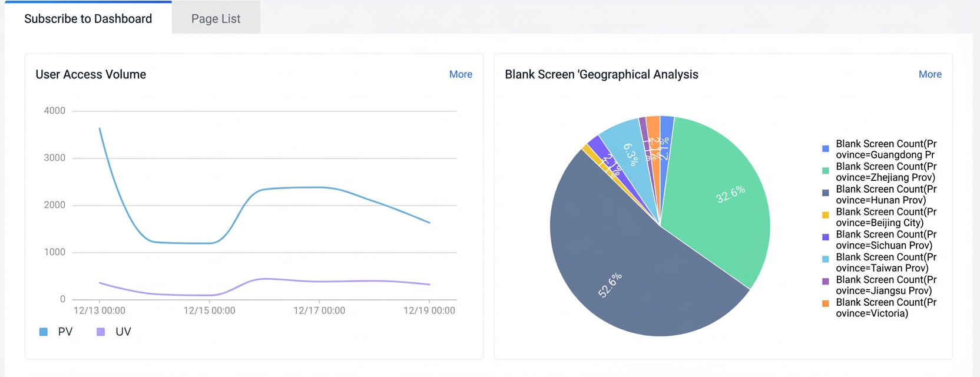Viewport: 980px width, 377px height.
Task: Toggle Zhejiang Prov legend color square
Action: (826, 171)
